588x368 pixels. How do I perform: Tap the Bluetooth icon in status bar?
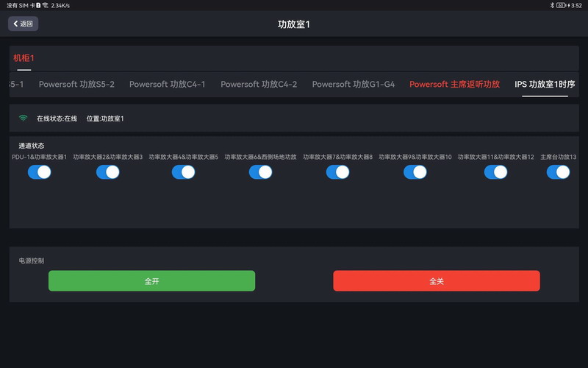552,5
